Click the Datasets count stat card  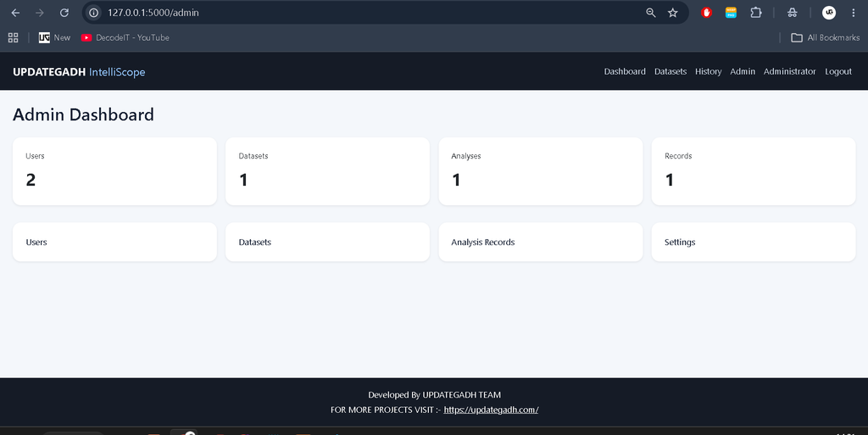(327, 171)
